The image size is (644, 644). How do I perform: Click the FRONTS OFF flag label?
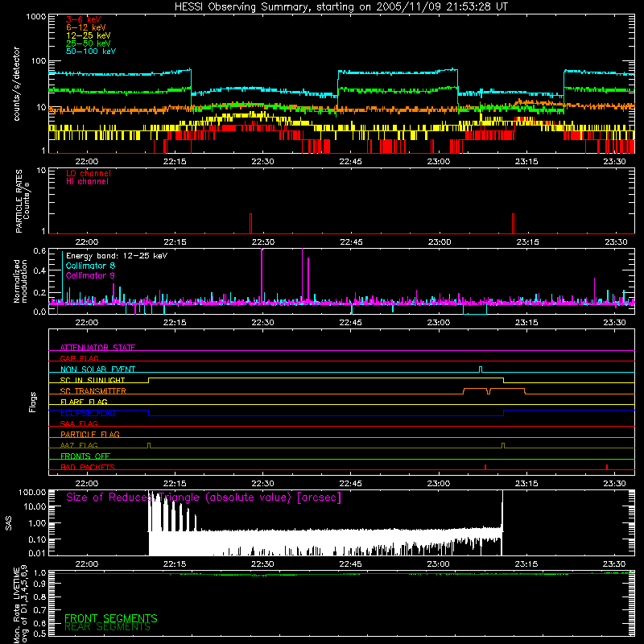click(x=85, y=456)
